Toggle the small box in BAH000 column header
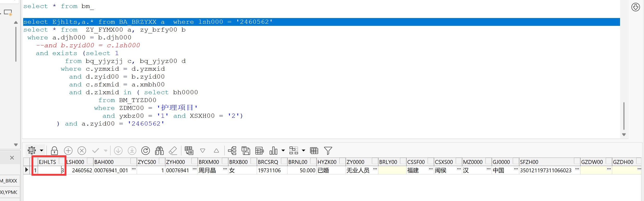This screenshot has height=201, width=644. tap(134, 161)
